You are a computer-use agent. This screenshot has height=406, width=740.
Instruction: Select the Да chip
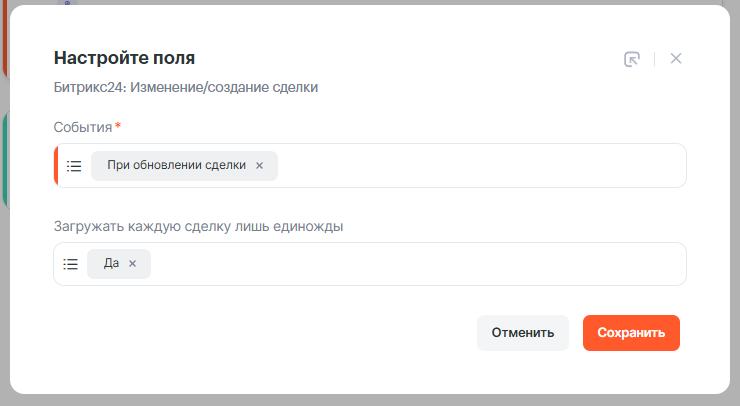111,264
